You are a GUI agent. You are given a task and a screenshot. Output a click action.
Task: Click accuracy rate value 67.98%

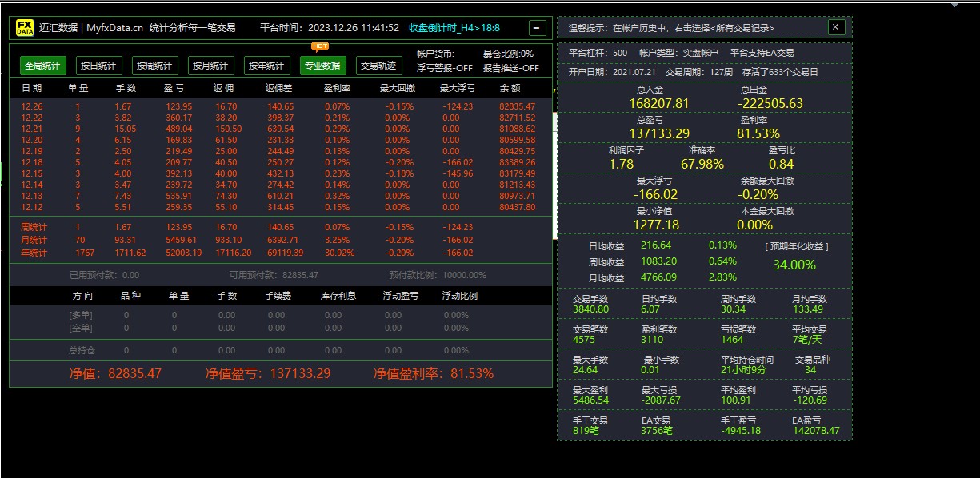(702, 164)
